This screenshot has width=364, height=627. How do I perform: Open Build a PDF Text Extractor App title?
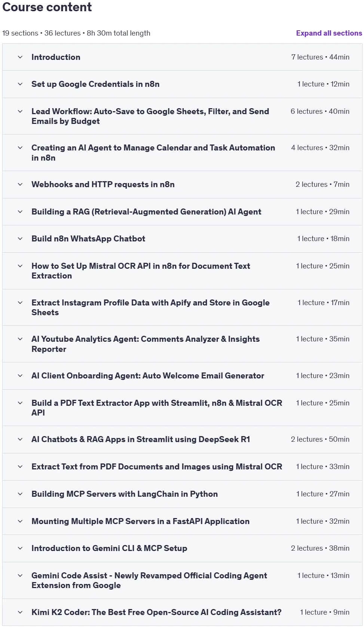pyautogui.click(x=157, y=408)
